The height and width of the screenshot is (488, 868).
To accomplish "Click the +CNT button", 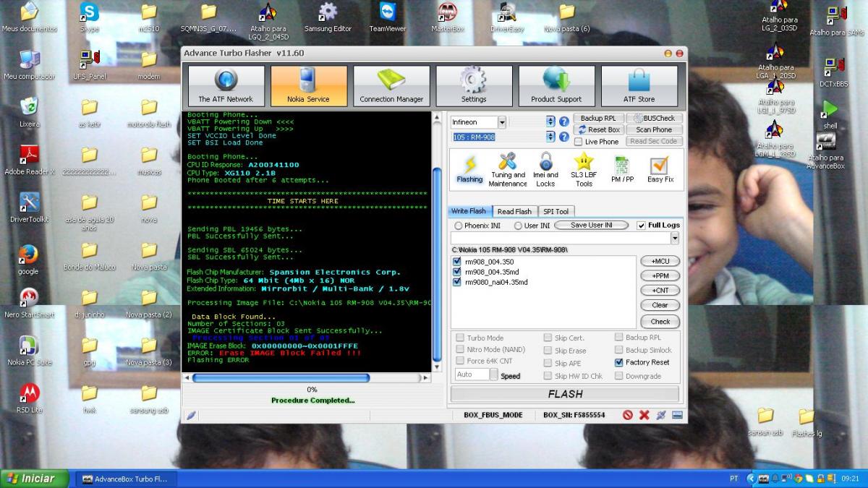I will pyautogui.click(x=660, y=291).
